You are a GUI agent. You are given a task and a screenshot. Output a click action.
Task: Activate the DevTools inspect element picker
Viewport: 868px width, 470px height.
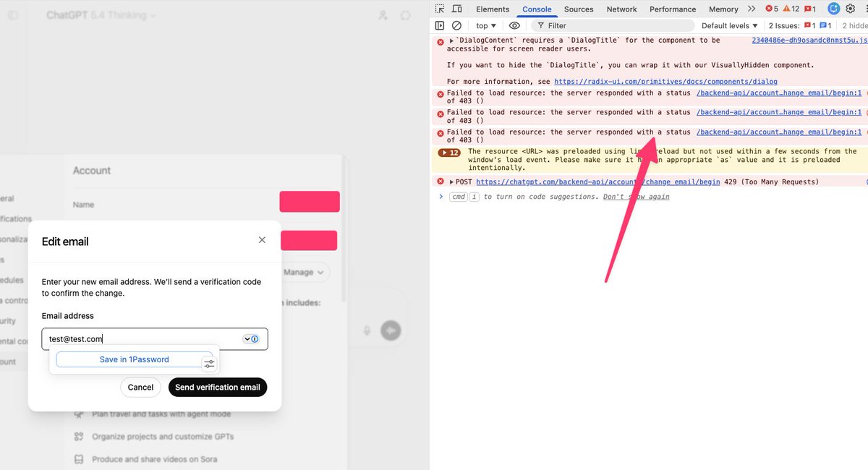point(441,9)
